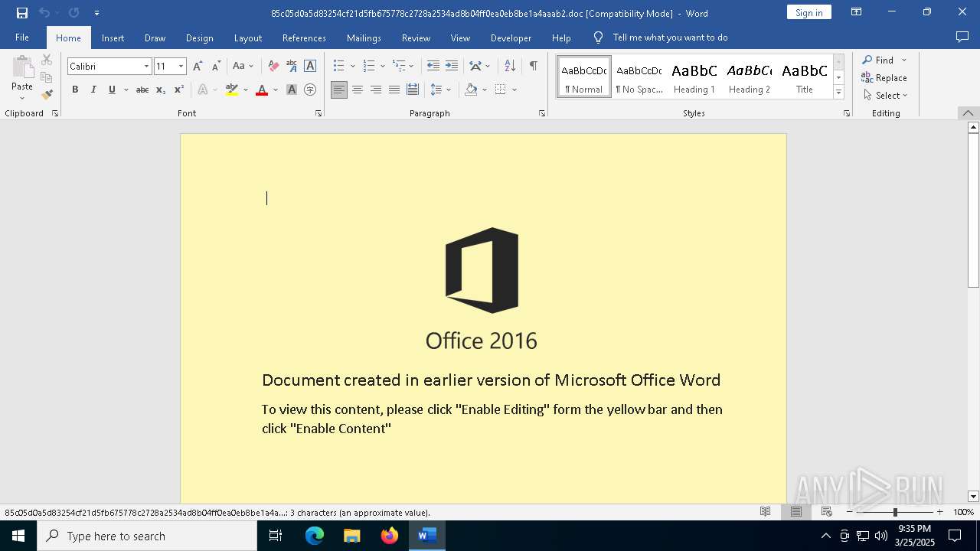Toggle Italic formatting

93,90
